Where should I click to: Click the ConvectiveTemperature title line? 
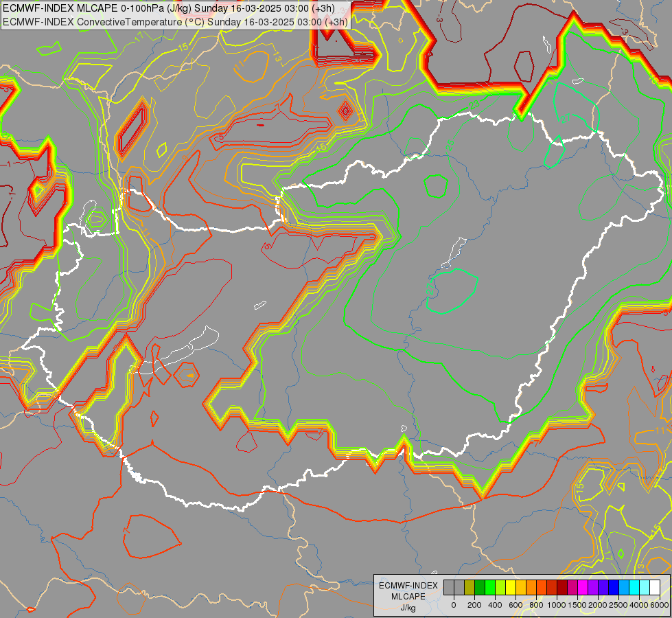(175, 22)
